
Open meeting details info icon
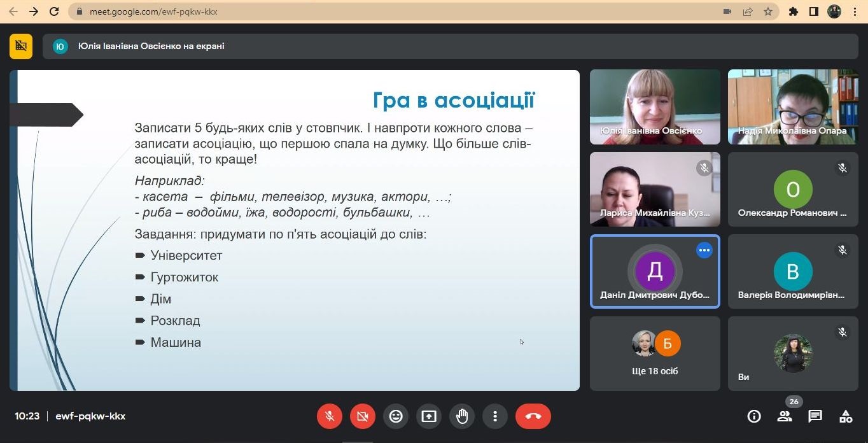click(x=754, y=416)
